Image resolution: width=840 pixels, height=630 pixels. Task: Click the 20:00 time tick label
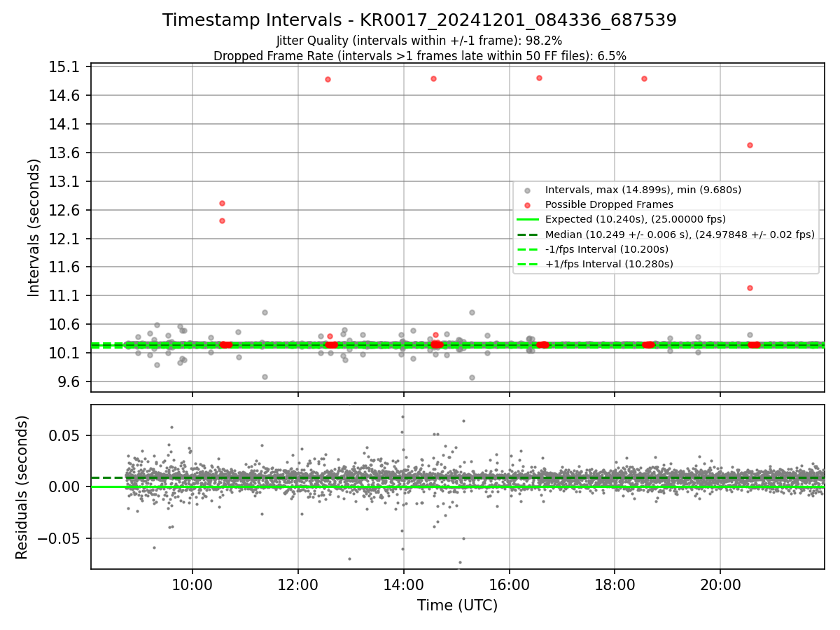tap(721, 584)
